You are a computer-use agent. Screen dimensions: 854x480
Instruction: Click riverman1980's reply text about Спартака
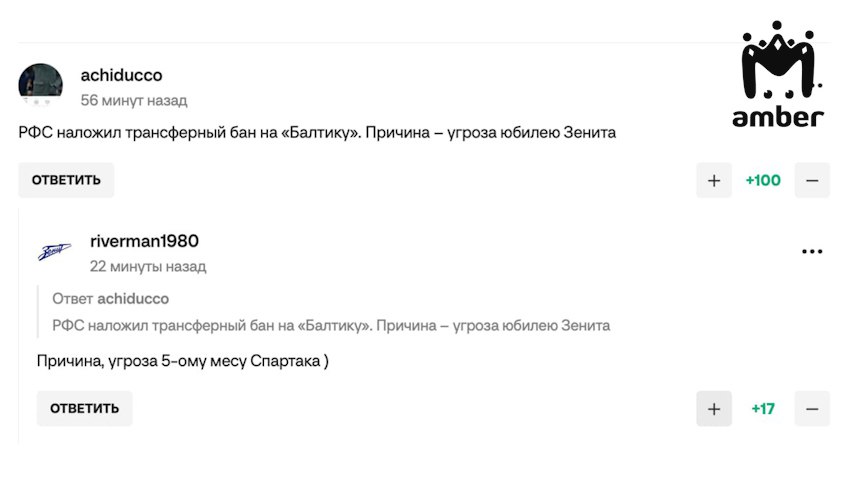pyautogui.click(x=183, y=361)
